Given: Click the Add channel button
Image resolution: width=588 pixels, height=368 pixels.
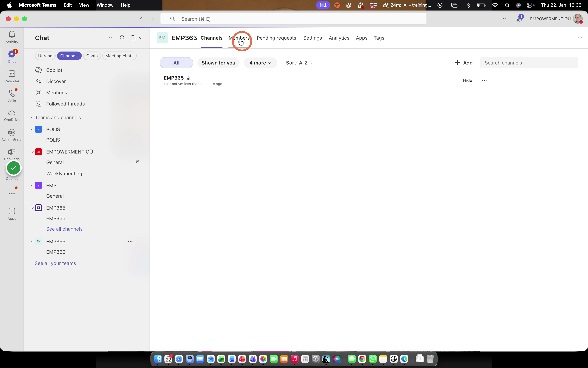Looking at the screenshot, I should click(464, 63).
